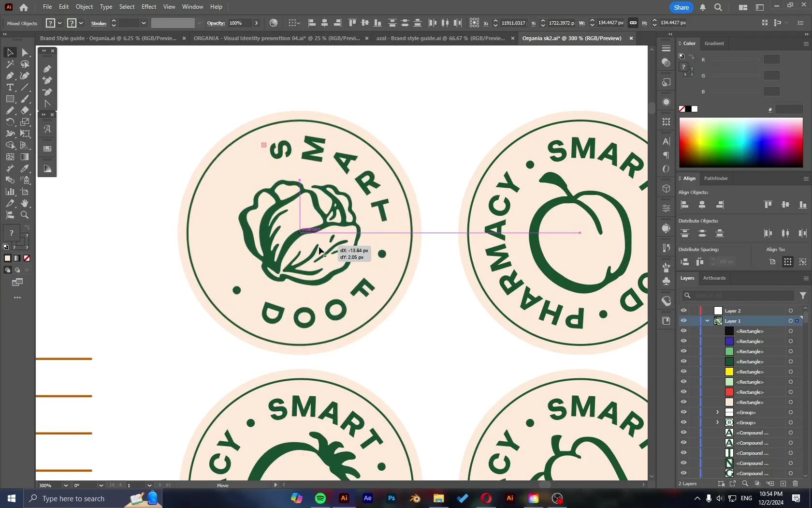Click the Layers search field
Screen dimensions: 812x508
[738, 296]
